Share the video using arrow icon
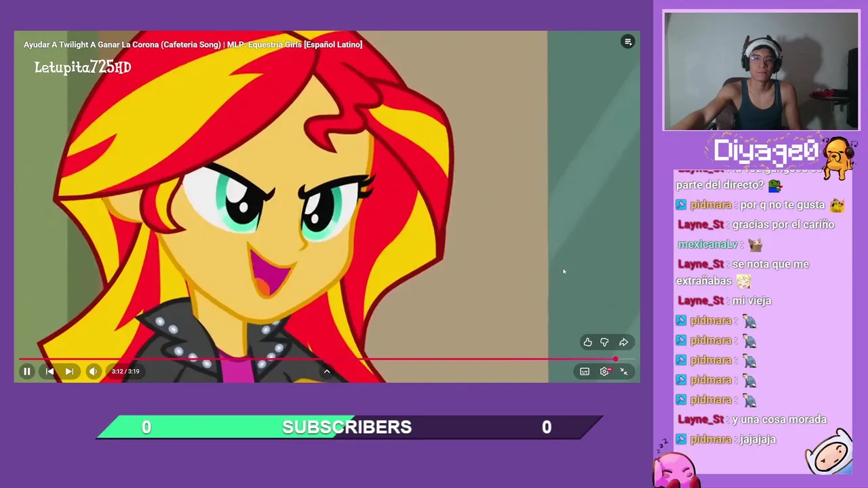Screen dimensions: 868x488 pyautogui.click(x=624, y=342)
